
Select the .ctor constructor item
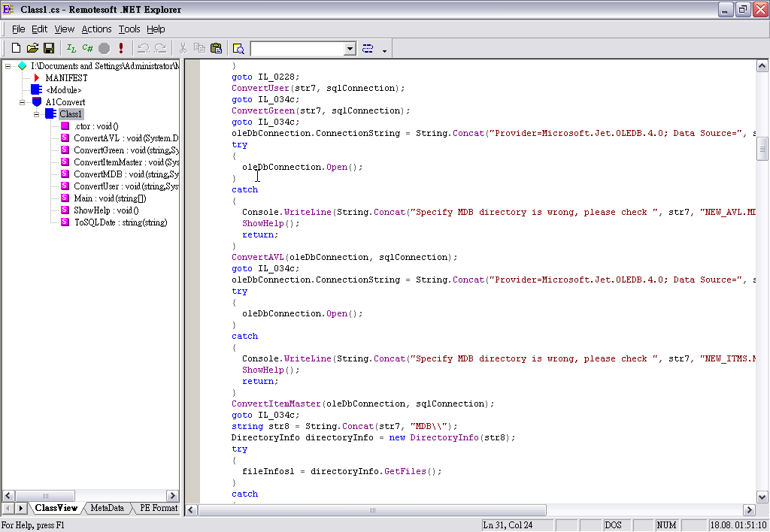click(x=96, y=126)
